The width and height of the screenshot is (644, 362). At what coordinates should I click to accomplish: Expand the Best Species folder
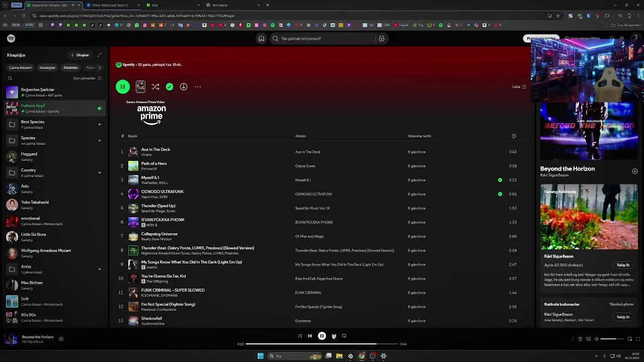(99, 124)
